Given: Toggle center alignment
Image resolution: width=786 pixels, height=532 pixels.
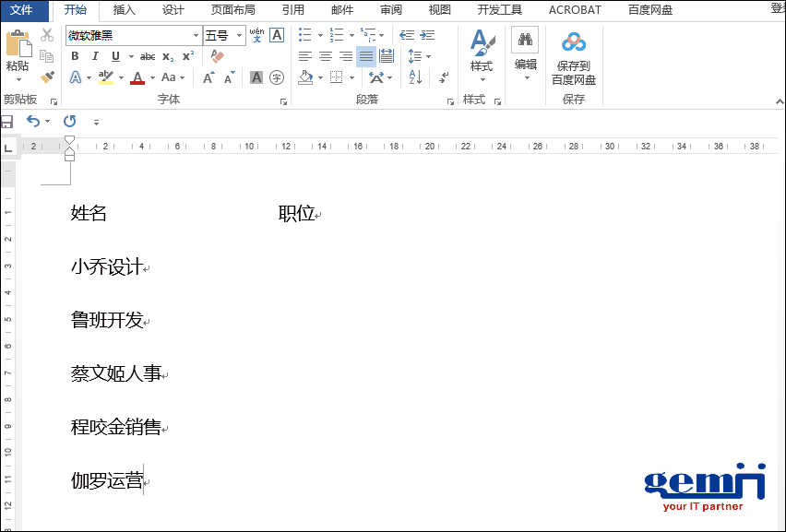Looking at the screenshot, I should point(324,56).
